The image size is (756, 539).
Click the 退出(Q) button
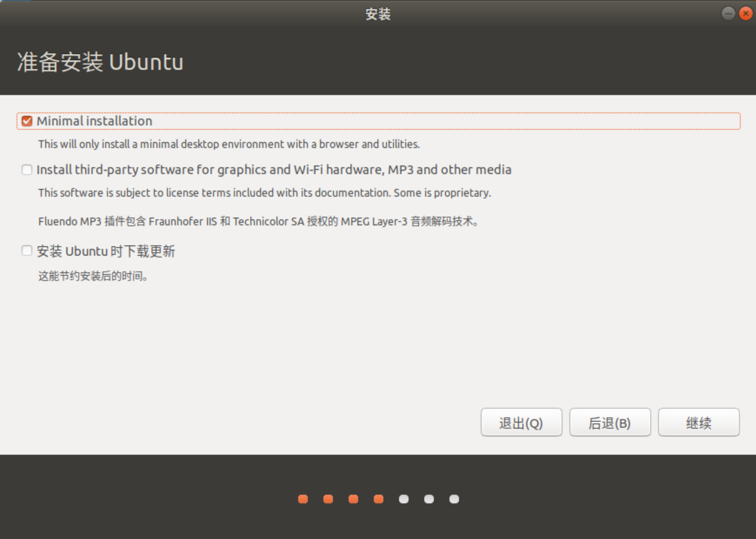[x=521, y=423]
